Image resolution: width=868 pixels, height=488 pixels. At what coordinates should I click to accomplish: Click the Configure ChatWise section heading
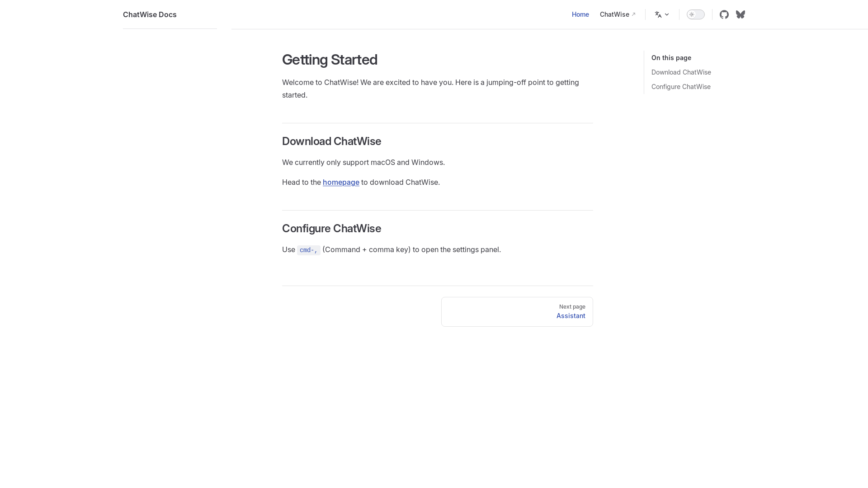(x=331, y=229)
